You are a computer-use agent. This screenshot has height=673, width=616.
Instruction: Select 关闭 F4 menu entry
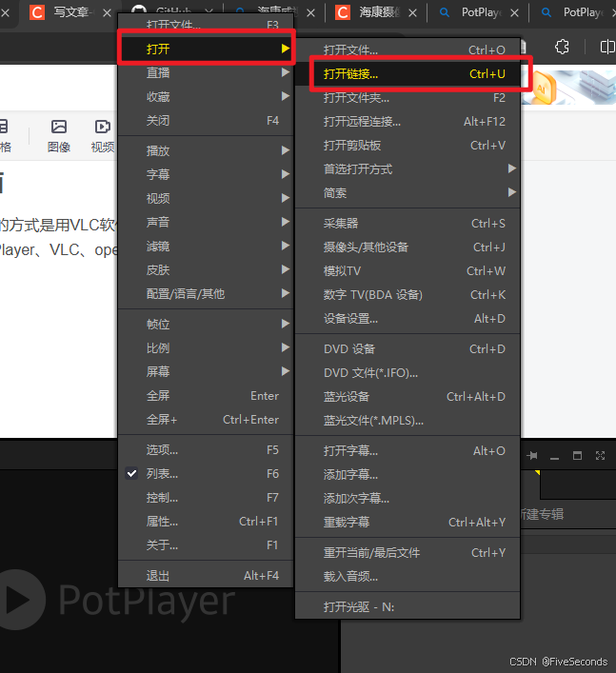point(206,120)
